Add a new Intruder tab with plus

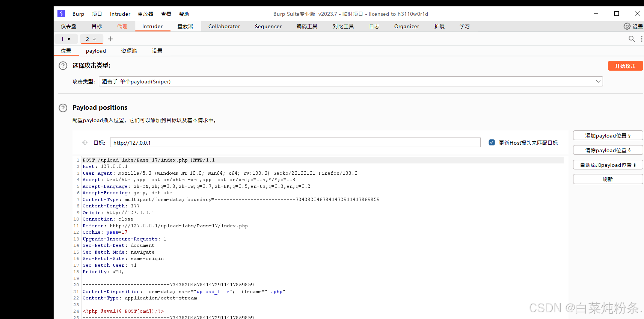[110, 39]
